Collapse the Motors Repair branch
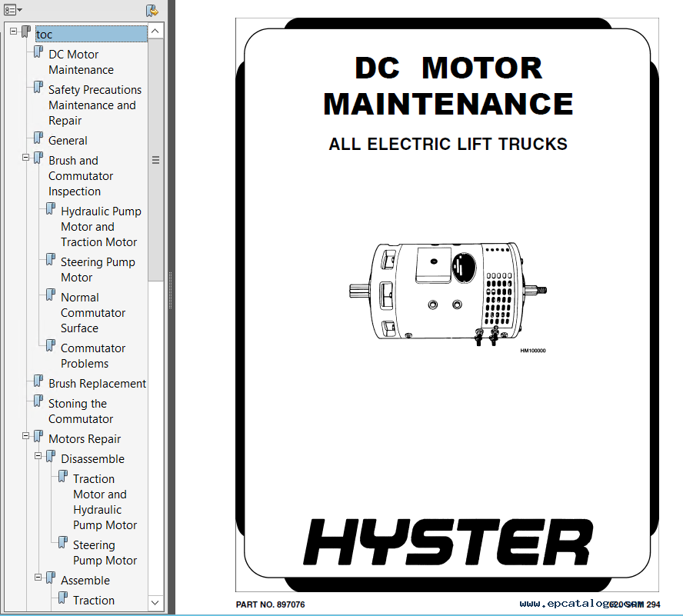Image resolution: width=683 pixels, height=616 pixels. pyautogui.click(x=25, y=435)
